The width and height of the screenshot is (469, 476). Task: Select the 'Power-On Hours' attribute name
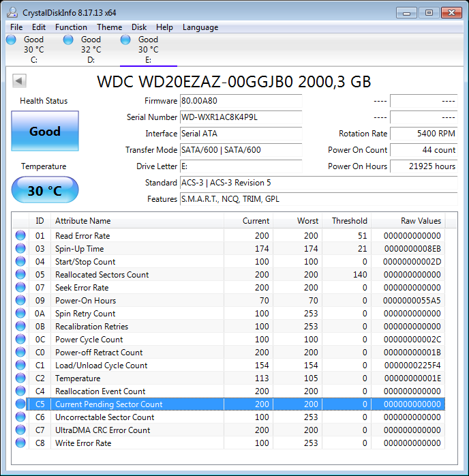coord(85,301)
